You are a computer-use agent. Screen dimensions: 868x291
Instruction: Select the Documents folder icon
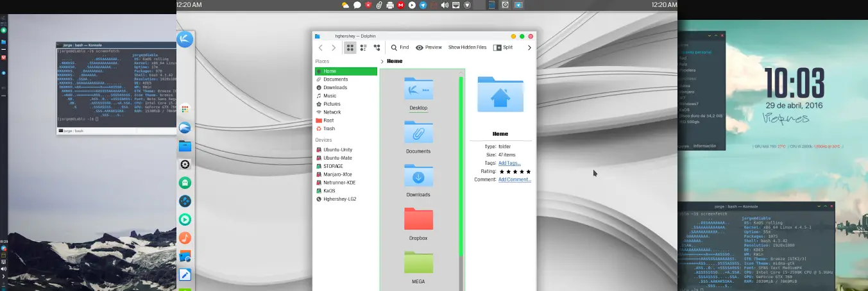[418, 131]
